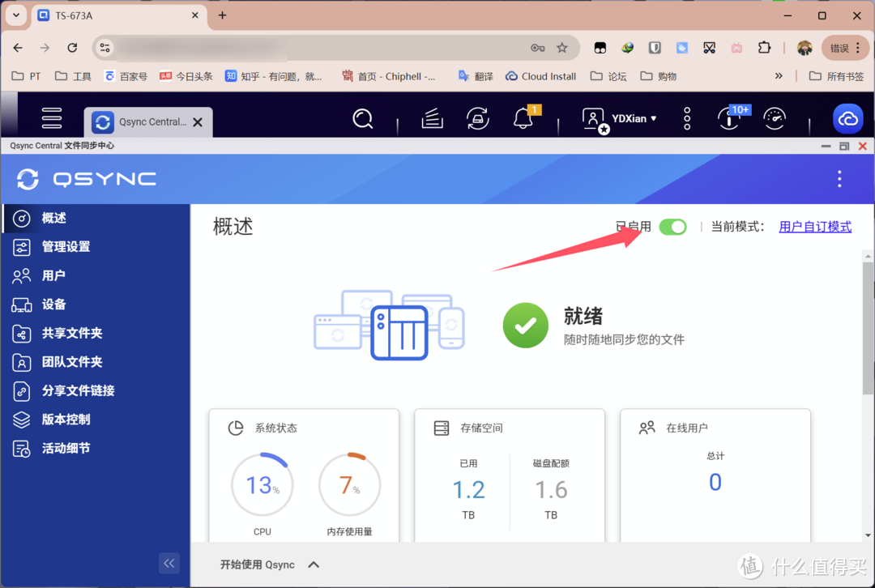Open the dashboard gauge icon
875x588 pixels.
click(775, 119)
